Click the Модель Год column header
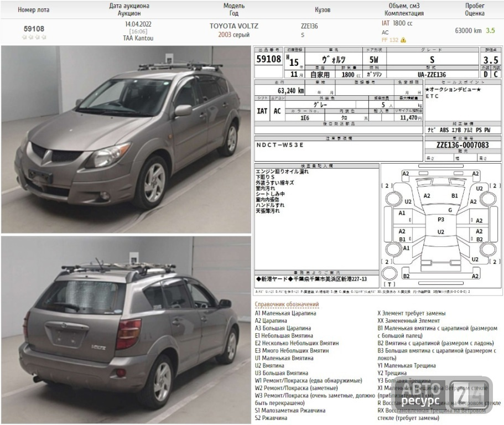 pyautogui.click(x=234, y=9)
